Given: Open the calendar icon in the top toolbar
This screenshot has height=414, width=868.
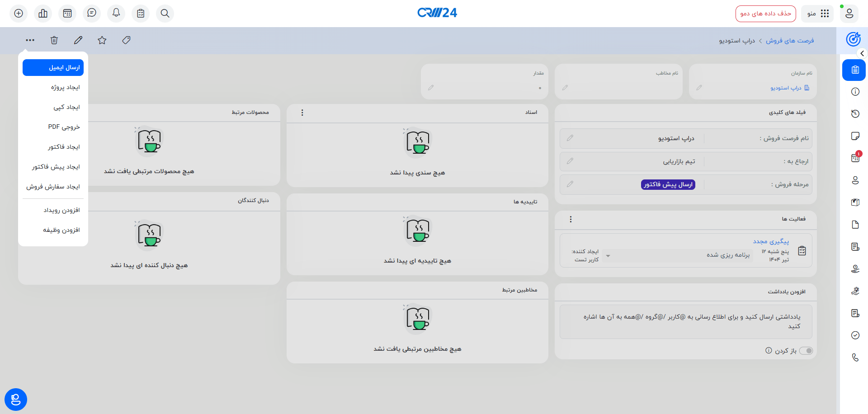Looking at the screenshot, I should coord(67,13).
